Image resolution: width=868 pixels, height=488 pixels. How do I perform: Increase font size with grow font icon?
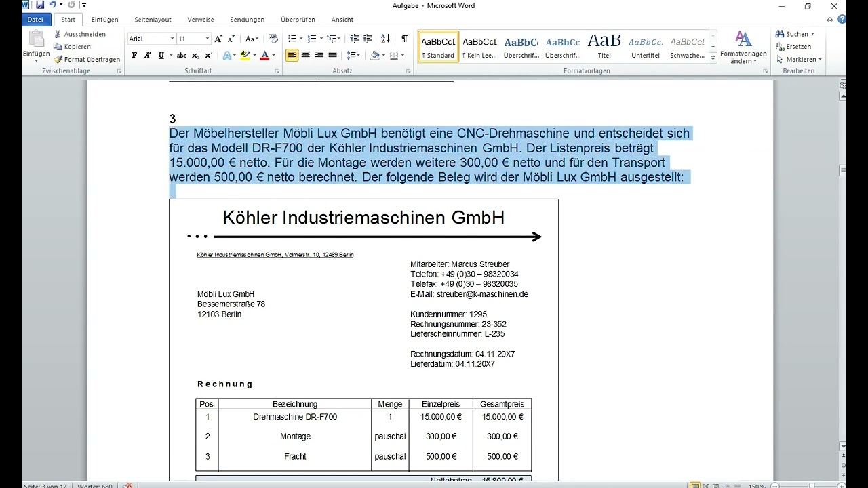(218, 39)
